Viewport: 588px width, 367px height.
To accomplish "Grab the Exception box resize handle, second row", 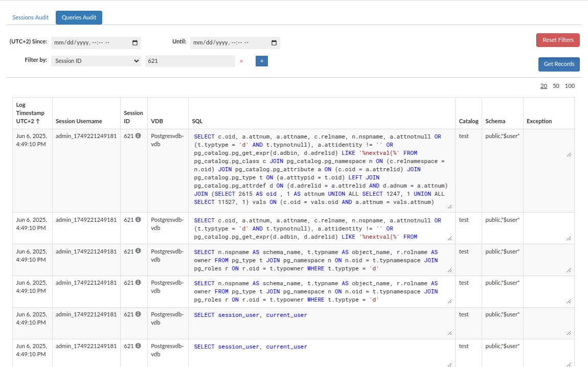I will coord(569,238).
